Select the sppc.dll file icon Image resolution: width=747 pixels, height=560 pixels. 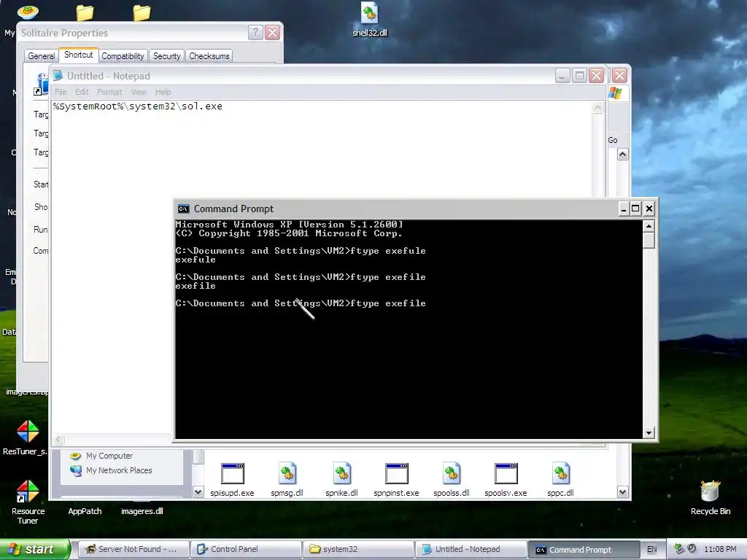coord(561,480)
